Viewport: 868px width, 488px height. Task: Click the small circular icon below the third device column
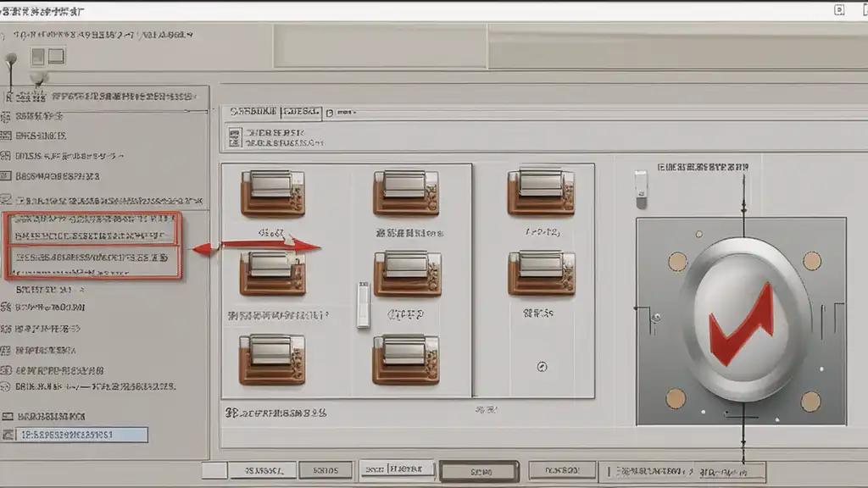pyautogui.click(x=542, y=367)
